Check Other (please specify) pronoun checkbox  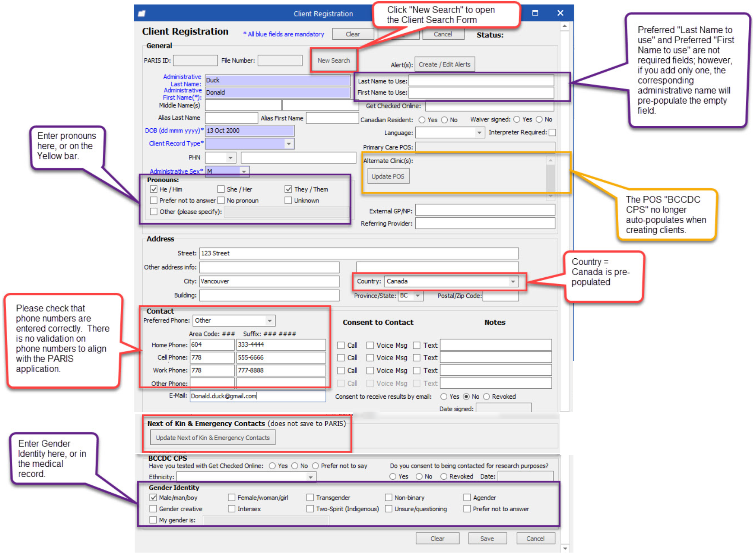click(154, 211)
